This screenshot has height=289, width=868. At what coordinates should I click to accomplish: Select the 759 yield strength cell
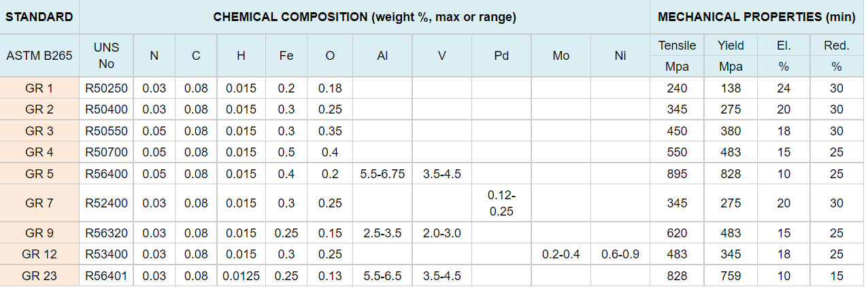731,276
